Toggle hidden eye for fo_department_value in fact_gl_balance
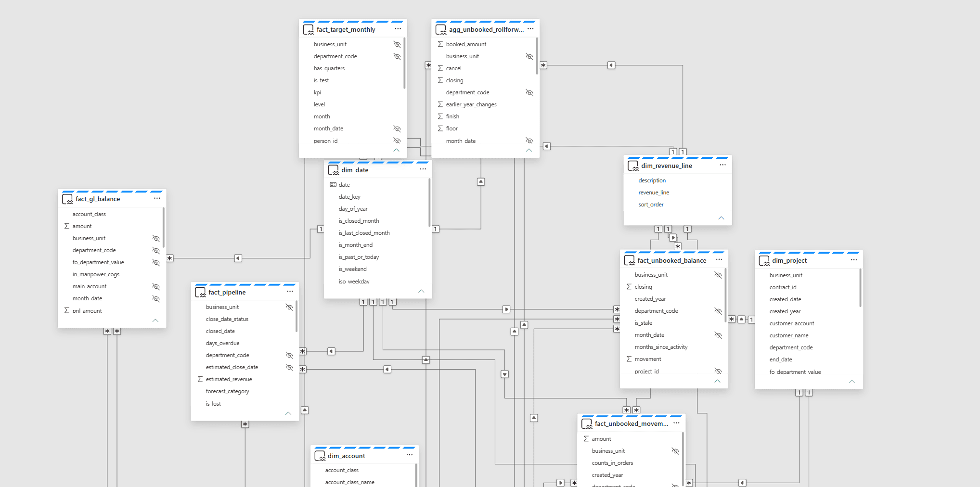 156,262
